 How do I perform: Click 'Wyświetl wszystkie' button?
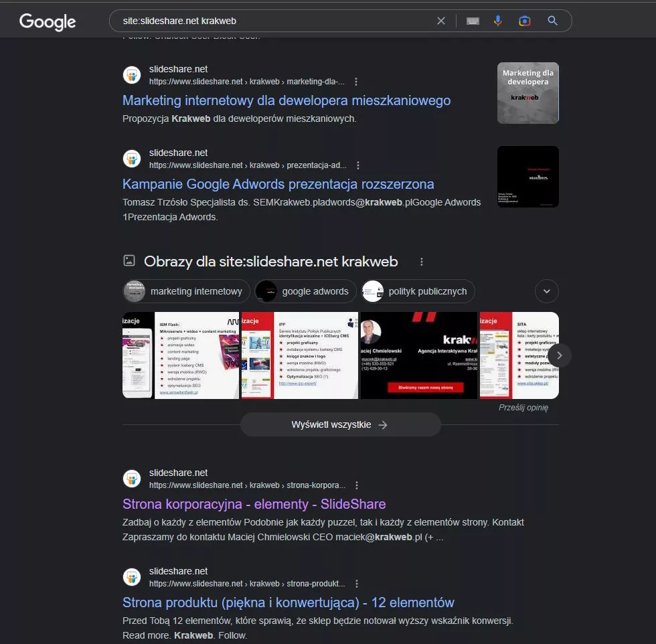341,424
